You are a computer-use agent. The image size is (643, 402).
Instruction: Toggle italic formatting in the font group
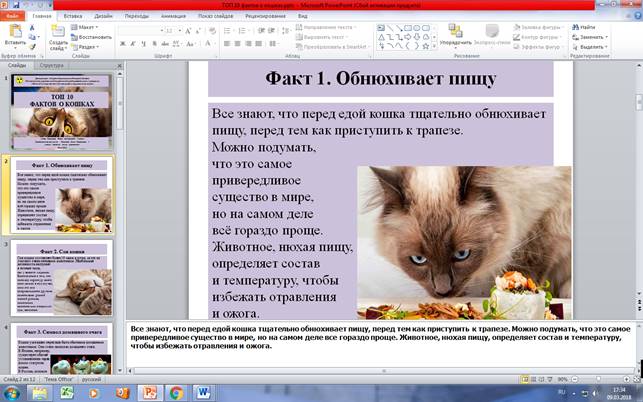tap(134, 45)
